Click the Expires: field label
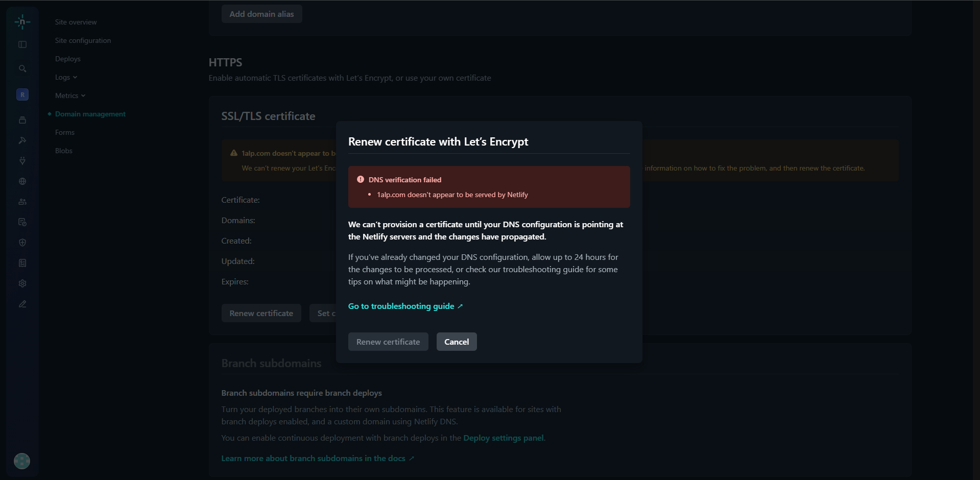Screen dimensions: 980x480 click(x=235, y=281)
